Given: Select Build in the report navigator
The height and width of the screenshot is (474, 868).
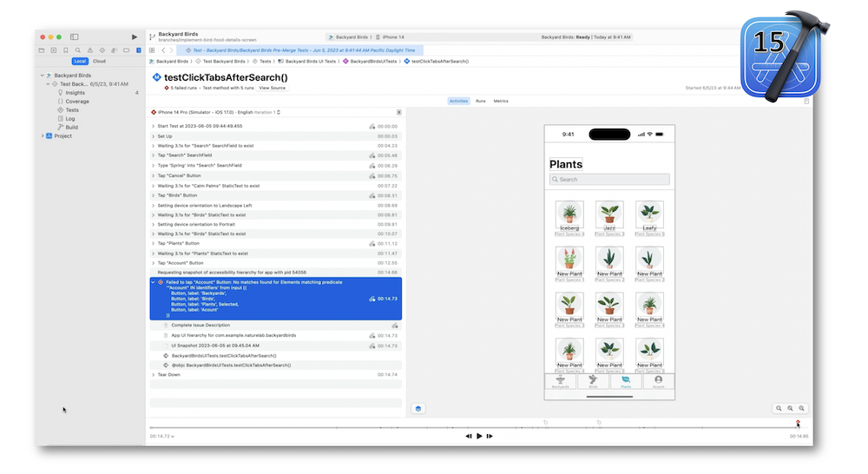Looking at the screenshot, I should click(71, 128).
